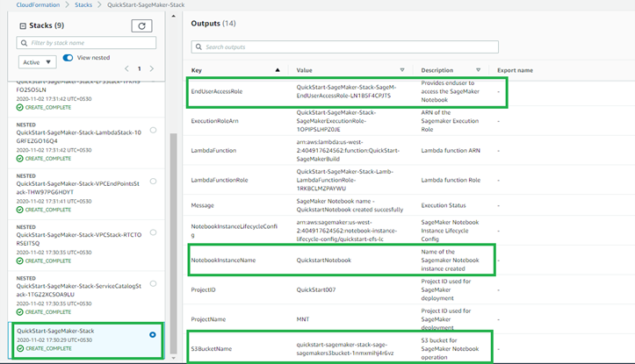Open QuickStart-SageMaker-Stack-VPCEndPointsStack link
635x364 pixels.
coord(78,188)
